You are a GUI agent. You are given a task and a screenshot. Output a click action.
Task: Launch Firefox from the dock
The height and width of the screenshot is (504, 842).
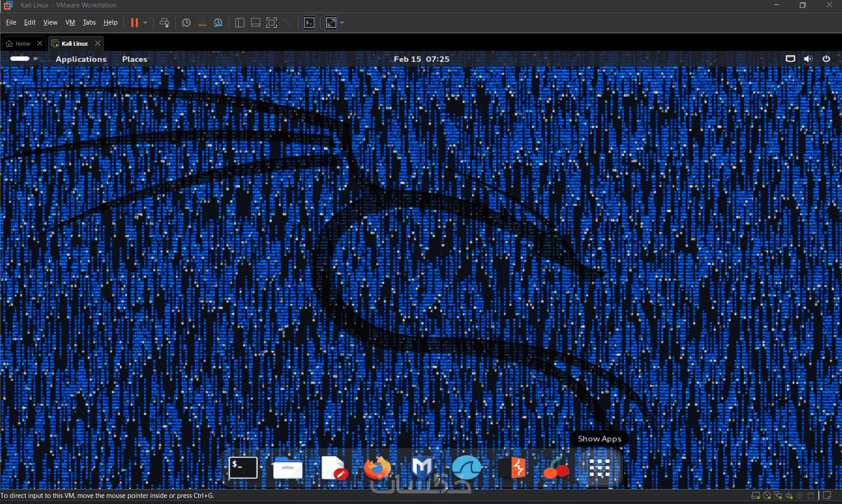(377, 468)
